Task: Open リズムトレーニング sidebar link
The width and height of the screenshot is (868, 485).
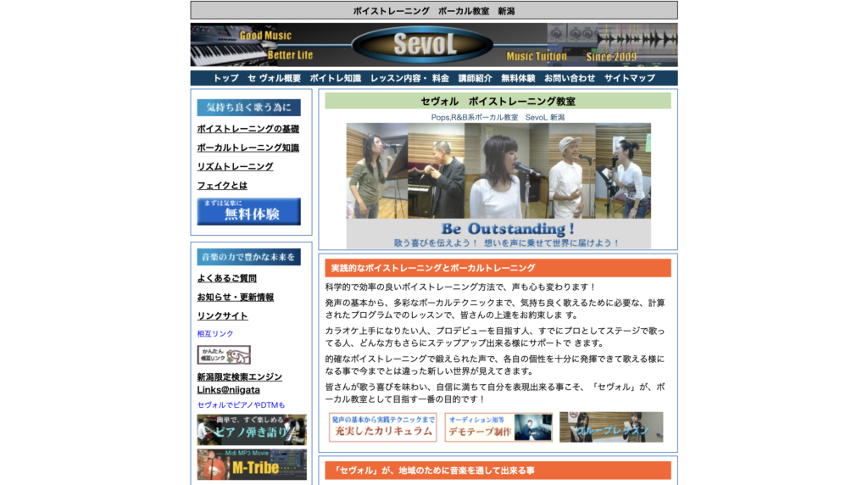Action: pos(236,166)
